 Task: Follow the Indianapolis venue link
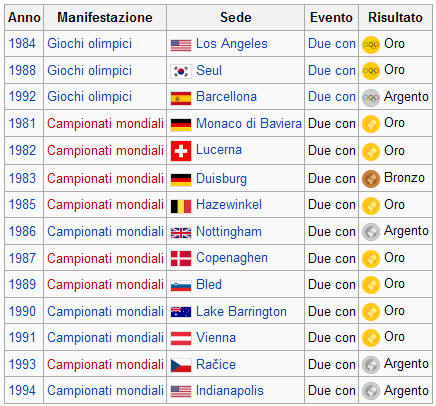coord(230,391)
